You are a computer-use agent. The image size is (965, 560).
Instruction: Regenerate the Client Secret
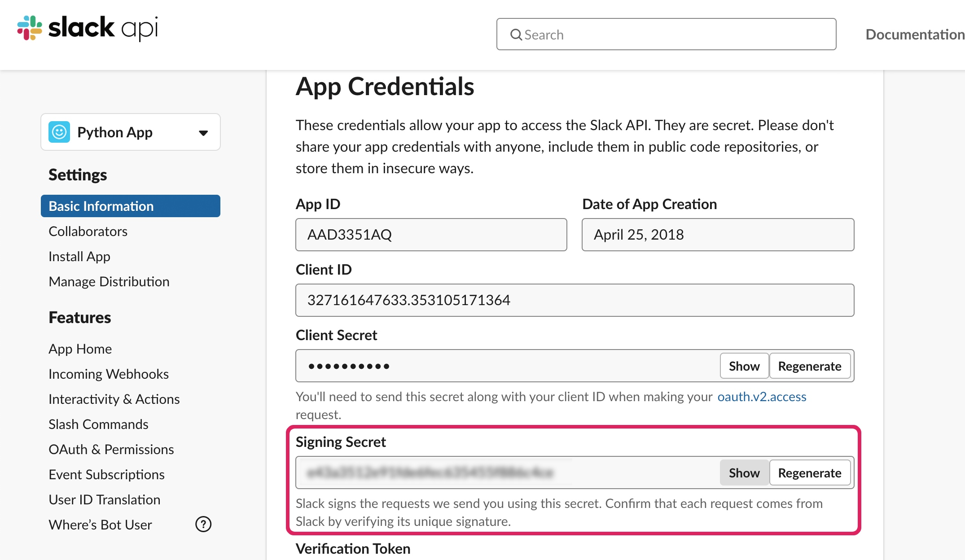point(809,366)
